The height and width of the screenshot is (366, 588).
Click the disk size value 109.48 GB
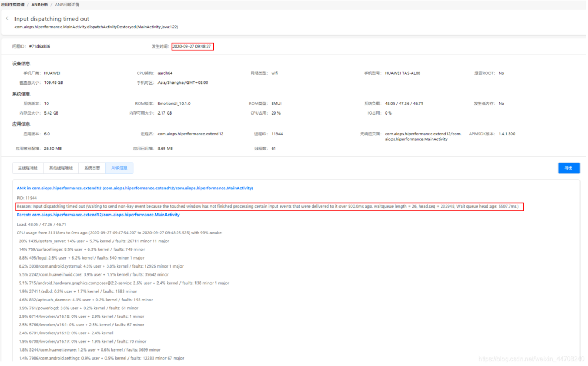[54, 83]
